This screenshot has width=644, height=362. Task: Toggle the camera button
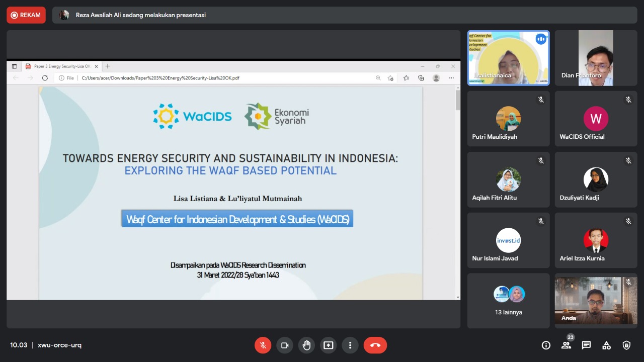(x=285, y=345)
